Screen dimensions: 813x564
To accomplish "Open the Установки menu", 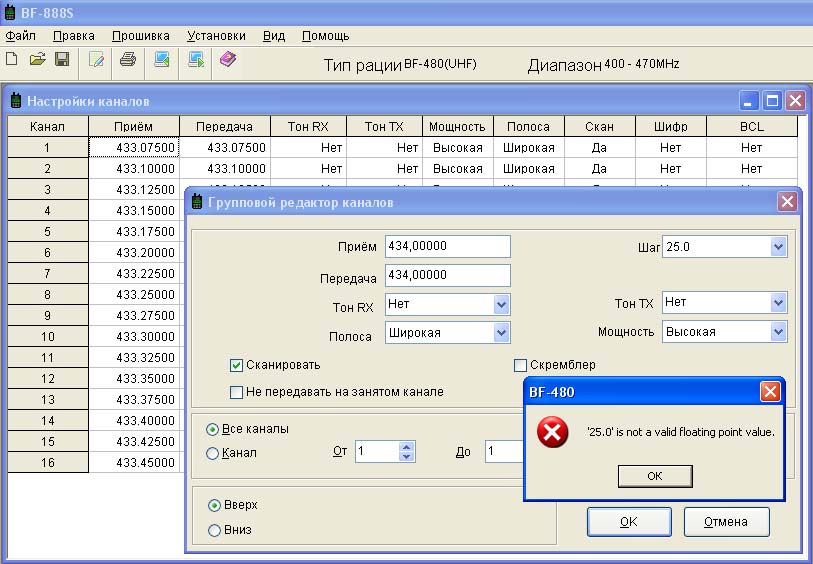I will click(216, 36).
